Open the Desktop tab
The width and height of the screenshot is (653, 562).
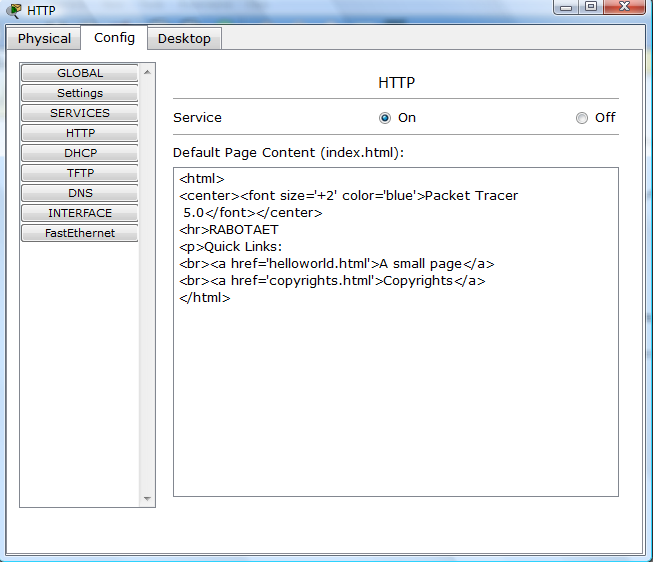tap(184, 38)
